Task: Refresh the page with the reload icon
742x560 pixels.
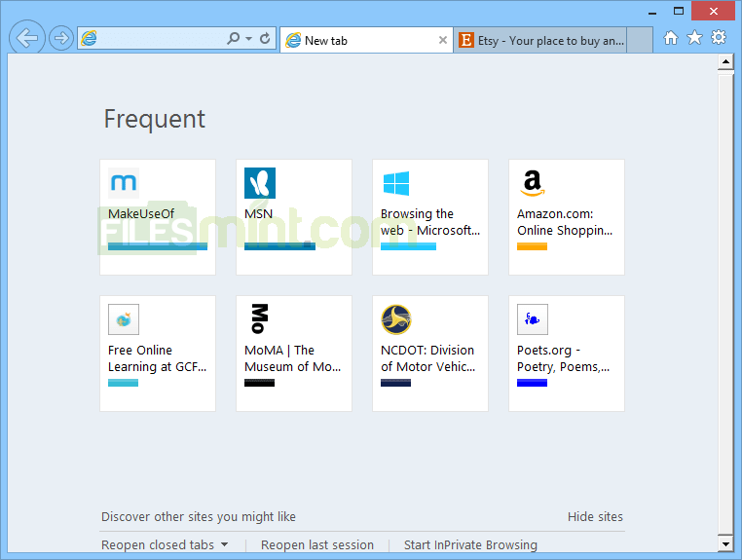Action: click(x=265, y=38)
